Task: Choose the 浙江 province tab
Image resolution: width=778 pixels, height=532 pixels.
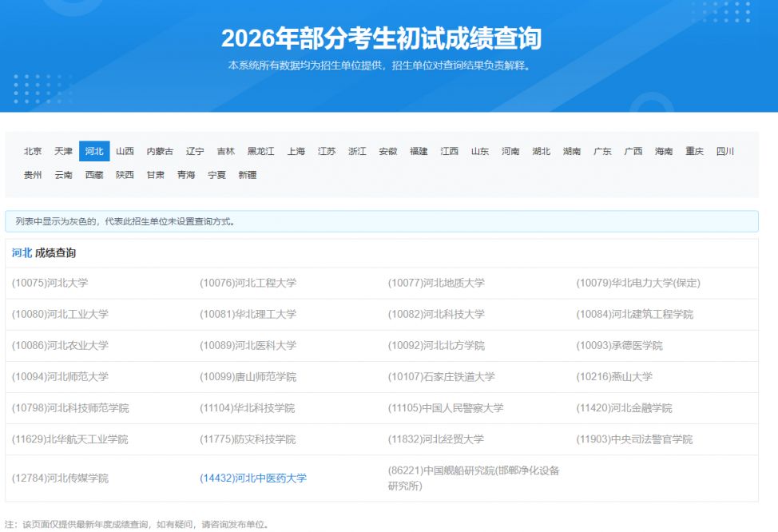Action: 357,151
